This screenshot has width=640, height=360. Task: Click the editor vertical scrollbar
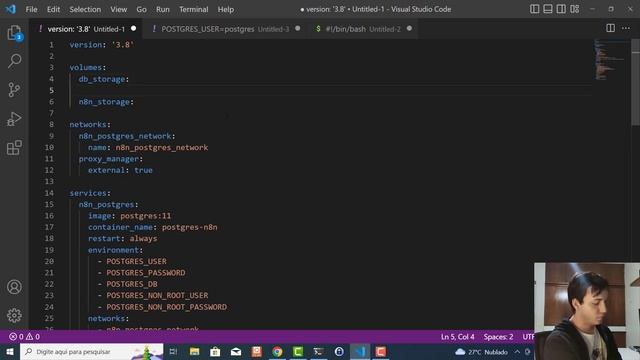(636, 82)
